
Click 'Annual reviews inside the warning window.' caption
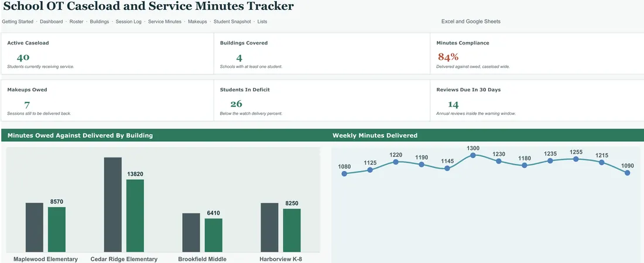point(475,114)
